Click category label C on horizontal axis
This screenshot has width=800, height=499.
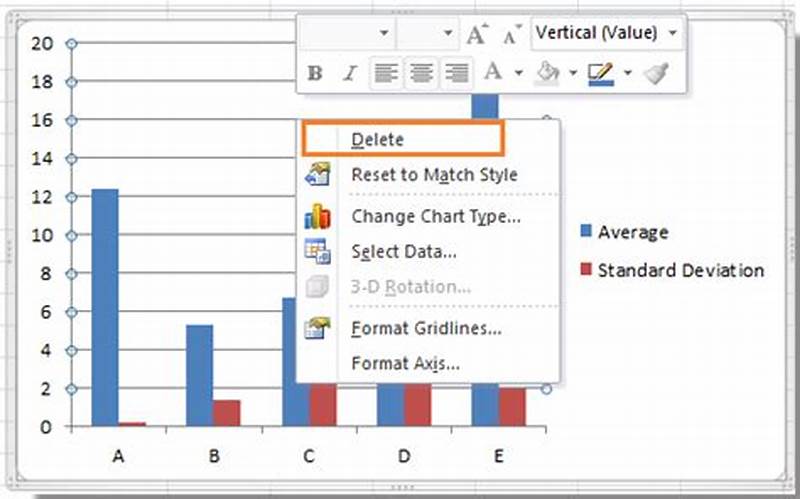click(x=309, y=456)
